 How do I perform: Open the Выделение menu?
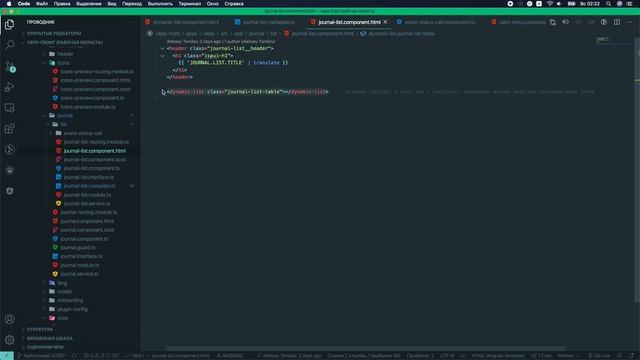(x=89, y=4)
